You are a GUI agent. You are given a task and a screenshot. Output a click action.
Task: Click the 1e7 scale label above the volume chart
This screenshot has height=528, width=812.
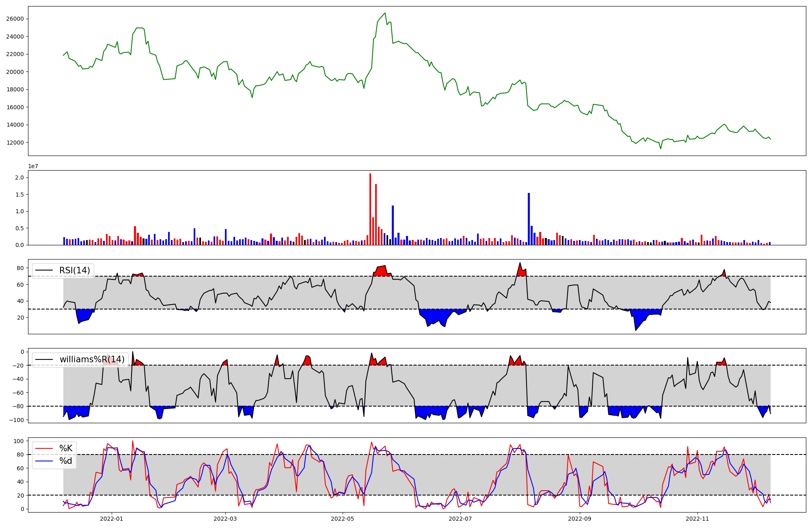pyautogui.click(x=33, y=166)
